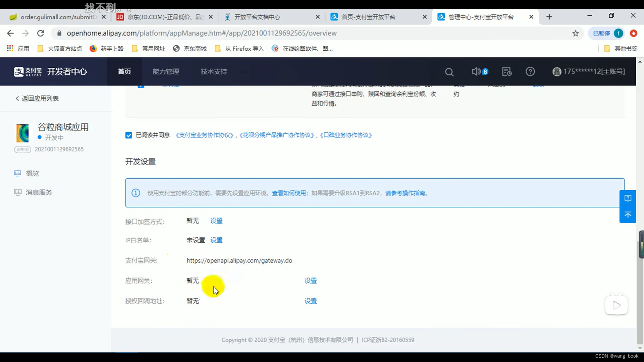This screenshot has height=362, width=644.
Task: Open the 口碑业务协作协议 link
Action: (346, 135)
